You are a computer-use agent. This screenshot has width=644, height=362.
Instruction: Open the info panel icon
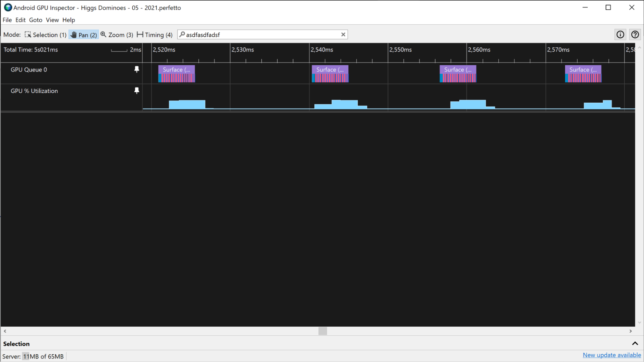[620, 34]
